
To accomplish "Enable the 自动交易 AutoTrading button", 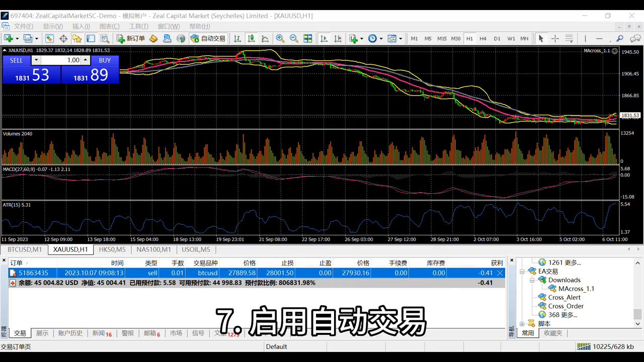I will point(207,38).
